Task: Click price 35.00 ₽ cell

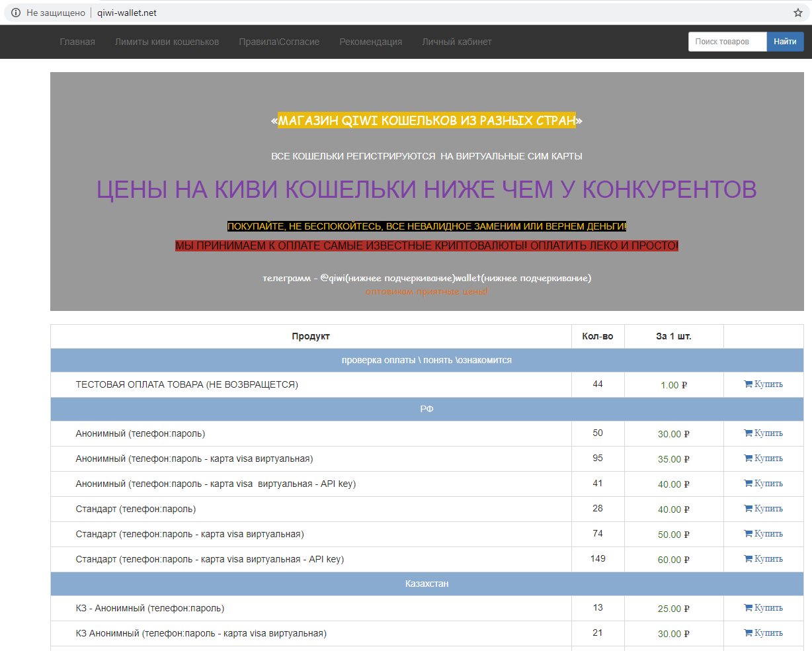Action: click(x=674, y=458)
